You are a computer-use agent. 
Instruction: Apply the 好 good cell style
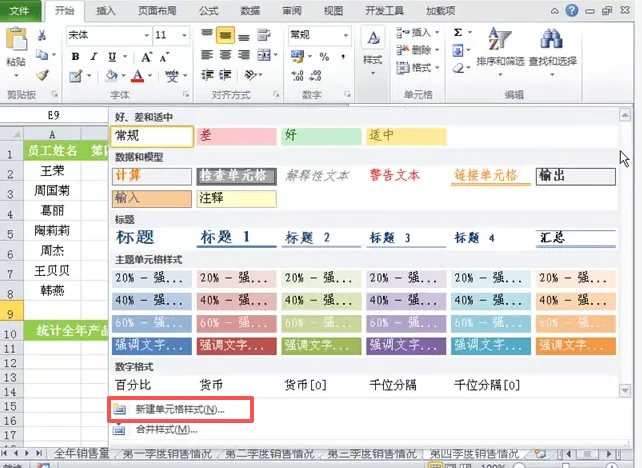[x=321, y=136]
